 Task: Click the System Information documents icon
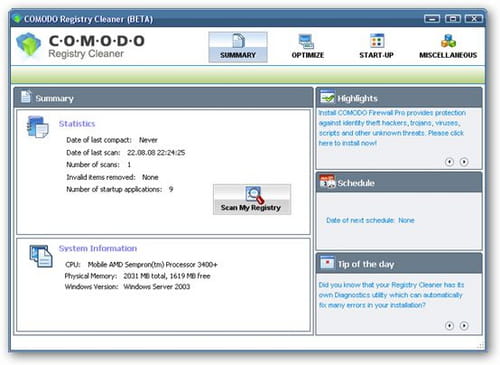pyautogui.click(x=41, y=256)
